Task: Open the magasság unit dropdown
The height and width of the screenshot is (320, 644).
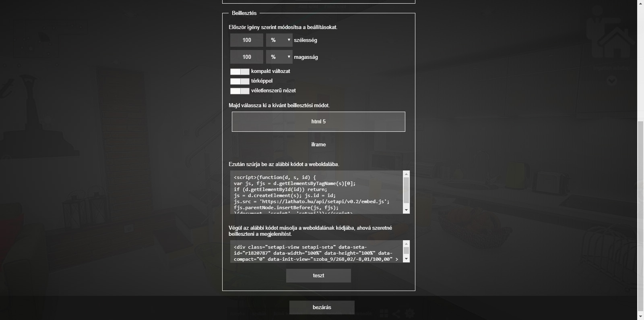Action: 279,57
